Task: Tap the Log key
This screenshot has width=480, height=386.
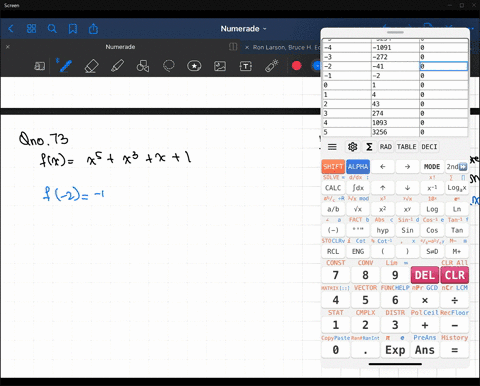Action: click(432, 209)
